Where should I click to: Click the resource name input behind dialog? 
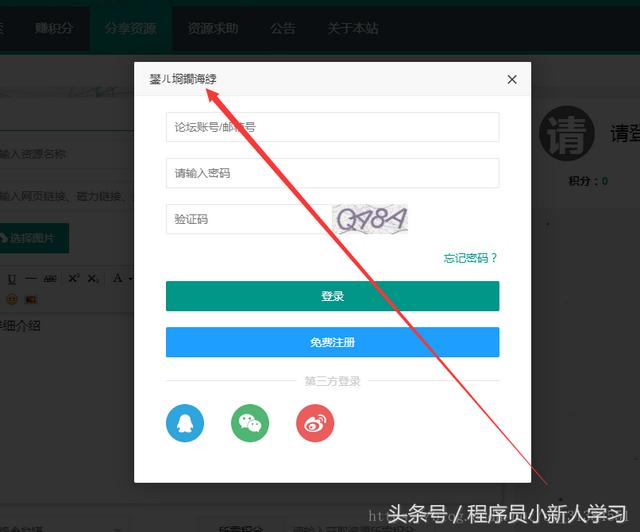67,154
